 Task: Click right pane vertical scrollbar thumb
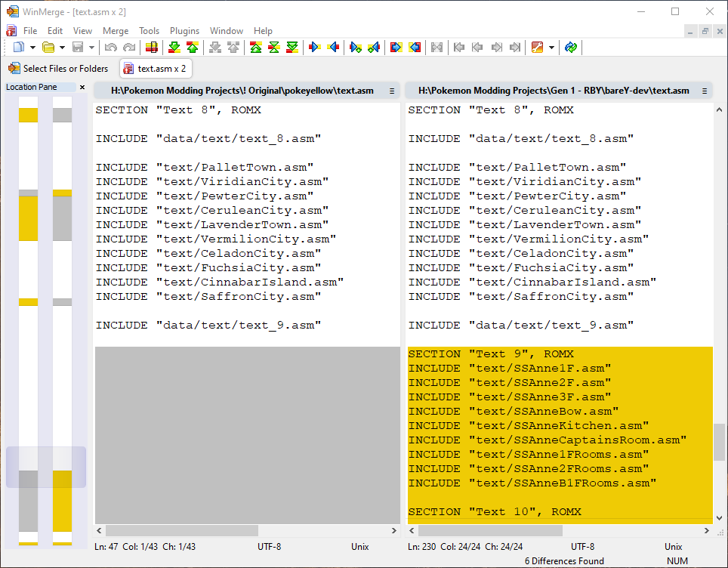(719, 442)
